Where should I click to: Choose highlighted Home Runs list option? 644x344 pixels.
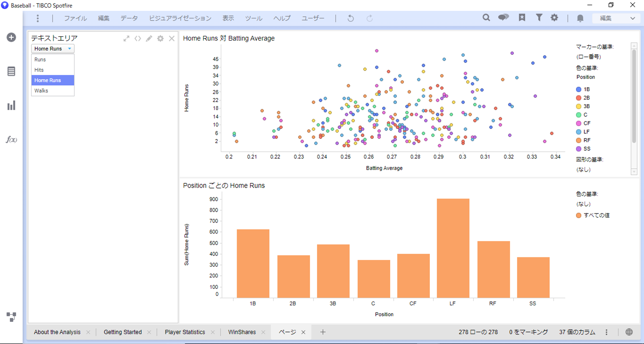pyautogui.click(x=53, y=80)
